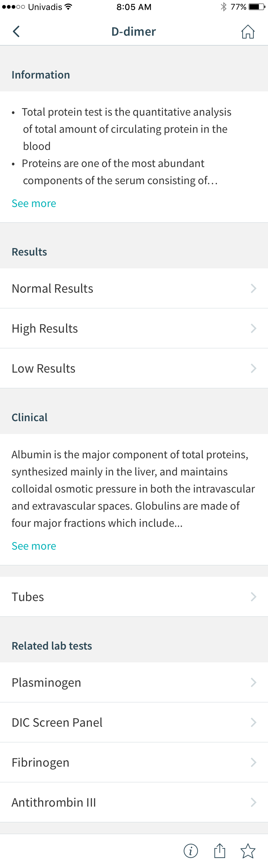Screen dimensions: 268x868
Task: Open DIC Screen Panel related test
Action: [x=134, y=722]
